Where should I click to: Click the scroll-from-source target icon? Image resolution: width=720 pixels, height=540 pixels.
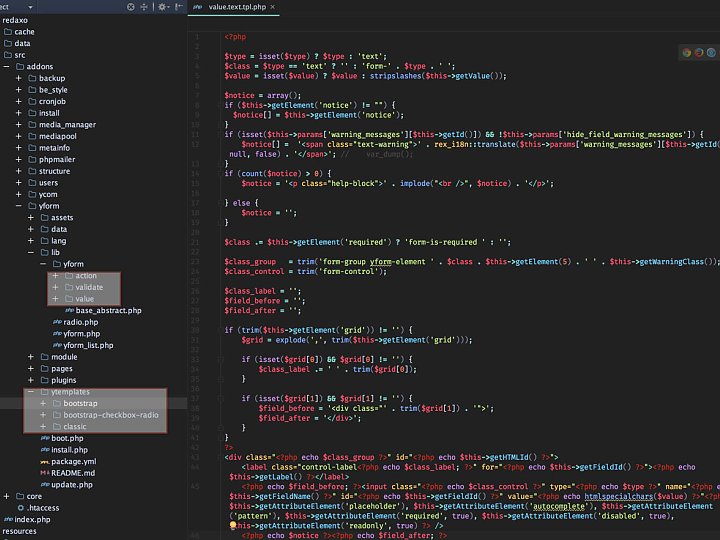(131, 7)
